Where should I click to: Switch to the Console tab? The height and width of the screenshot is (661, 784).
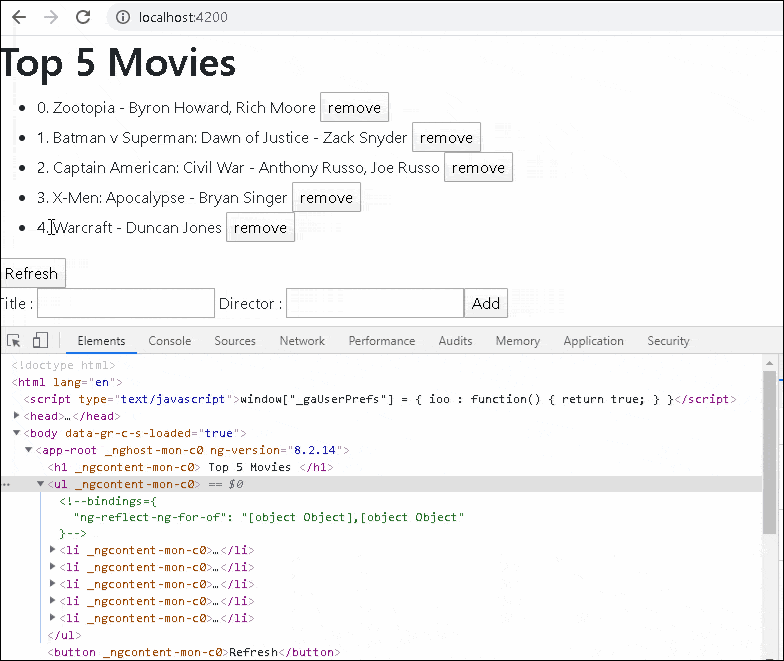click(169, 341)
